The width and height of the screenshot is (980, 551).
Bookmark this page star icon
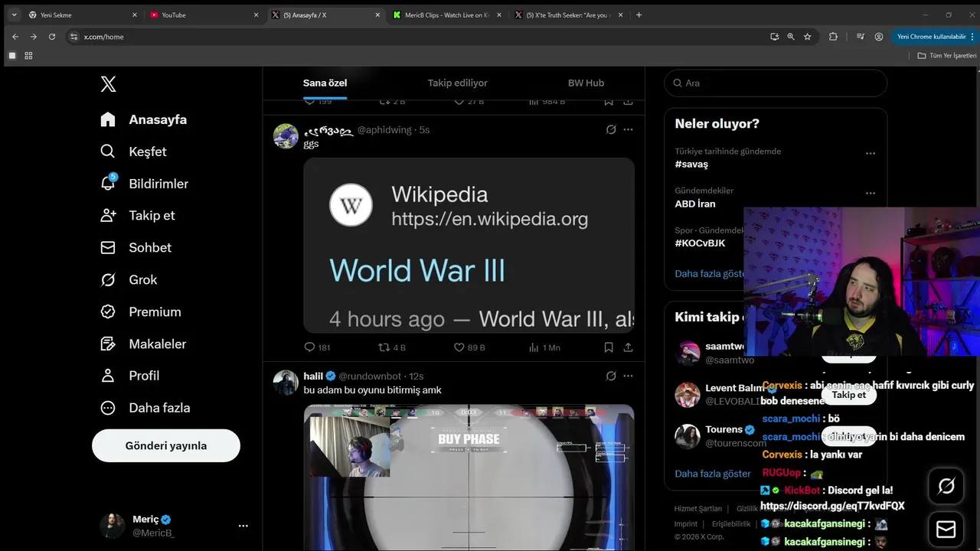pos(808,36)
